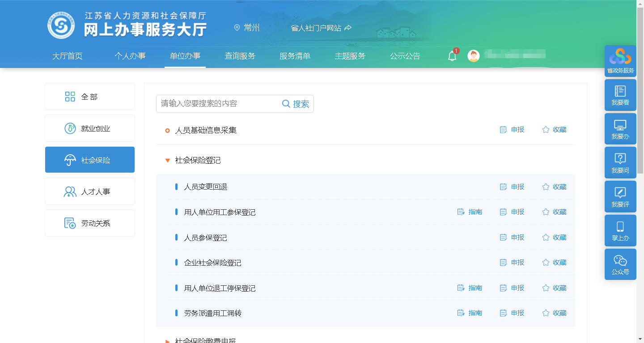644x343 pixels.
Task: Select 就业创业 in the left sidebar
Action: 90,128
